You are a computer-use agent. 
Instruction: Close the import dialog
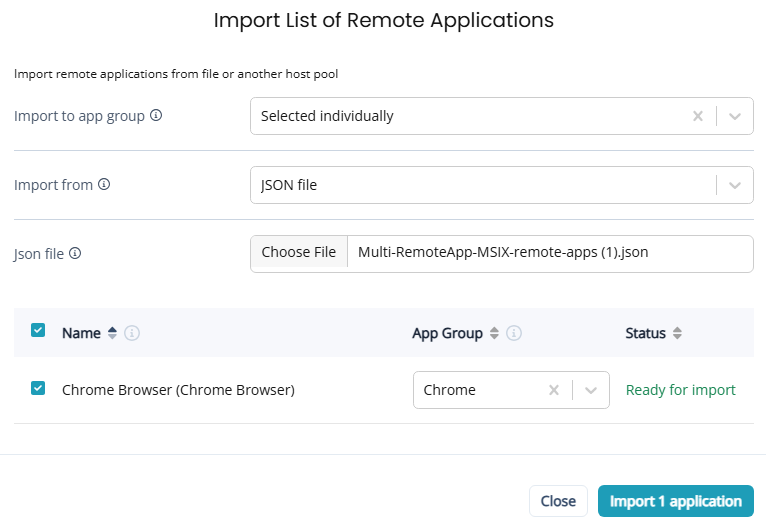558,501
